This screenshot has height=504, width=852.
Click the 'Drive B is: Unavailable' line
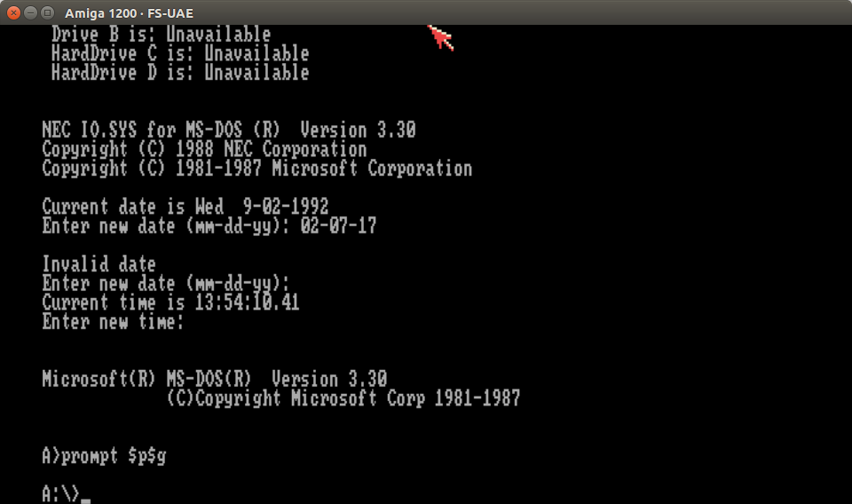click(161, 35)
